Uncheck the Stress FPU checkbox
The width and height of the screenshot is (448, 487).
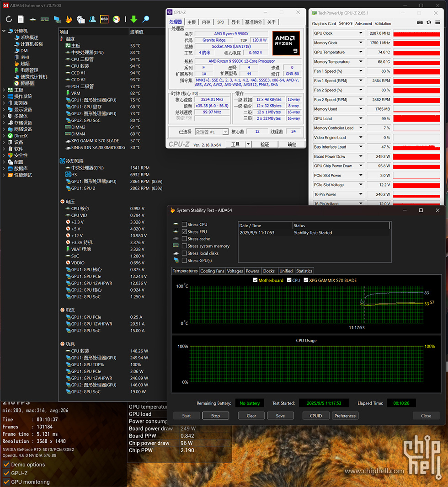pyautogui.click(x=184, y=232)
